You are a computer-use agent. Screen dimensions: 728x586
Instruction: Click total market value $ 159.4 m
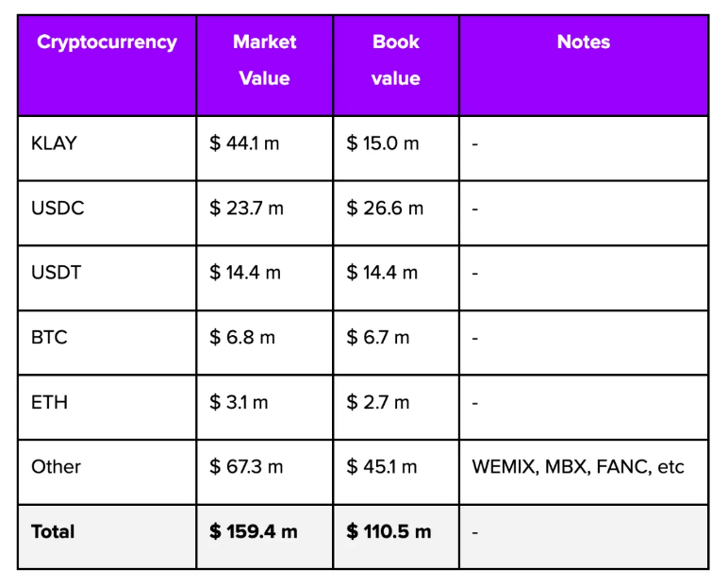click(254, 531)
